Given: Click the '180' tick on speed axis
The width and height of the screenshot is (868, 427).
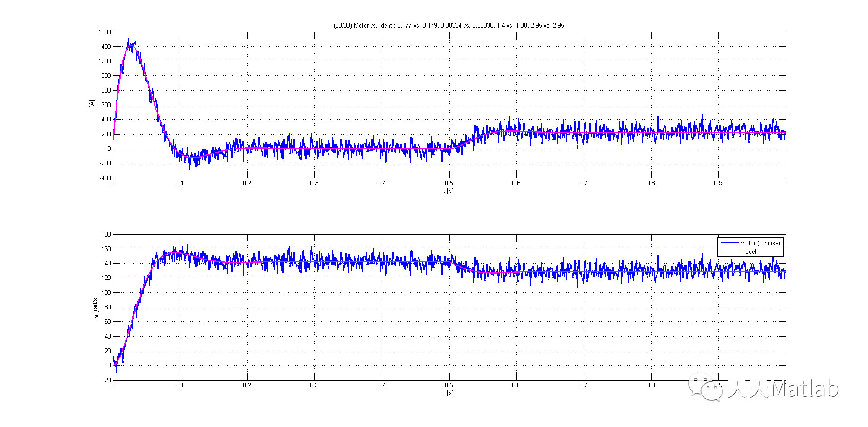Looking at the screenshot, I should coord(106,234).
